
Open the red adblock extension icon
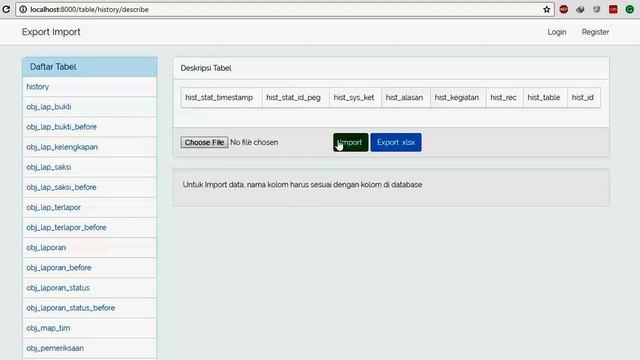564,9
